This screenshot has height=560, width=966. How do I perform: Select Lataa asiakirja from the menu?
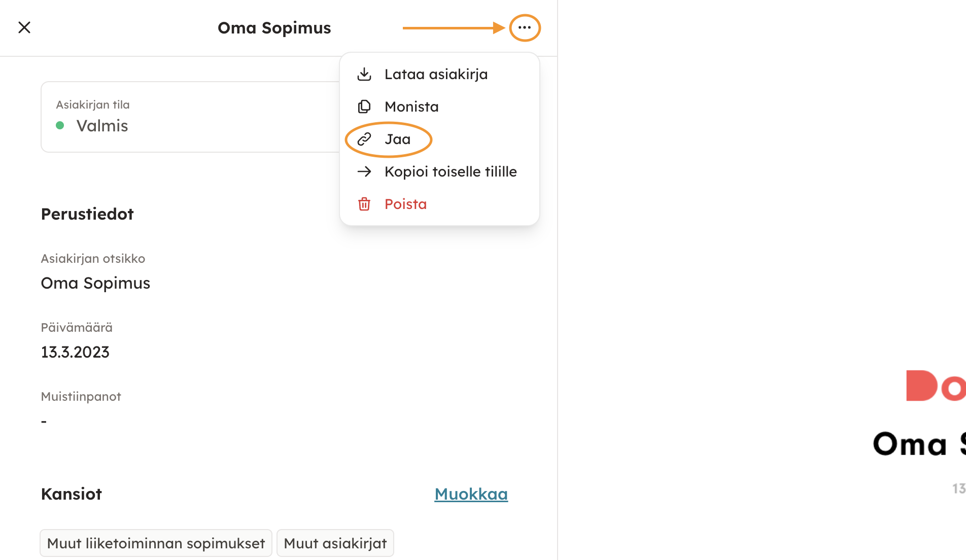point(436,75)
